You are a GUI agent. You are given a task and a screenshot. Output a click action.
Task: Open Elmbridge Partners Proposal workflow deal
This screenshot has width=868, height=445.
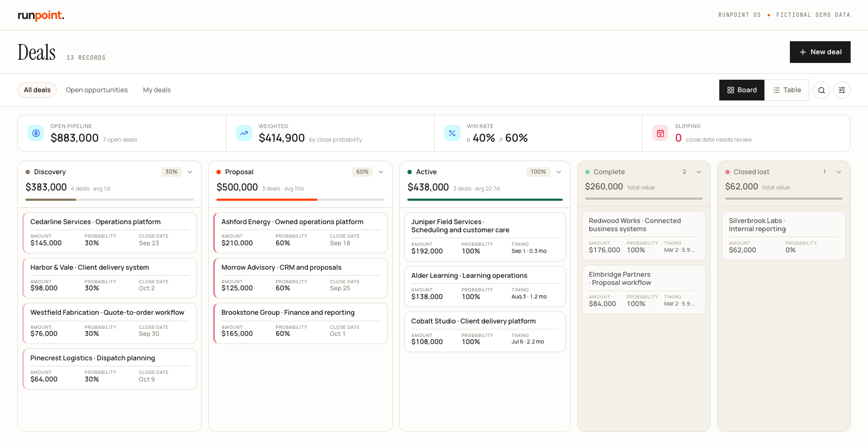[644, 289]
